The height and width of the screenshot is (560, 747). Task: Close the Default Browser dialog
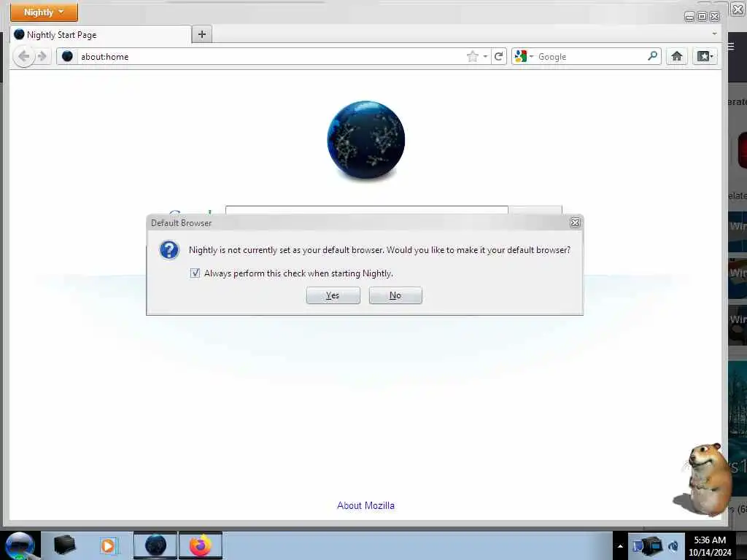[x=575, y=222]
